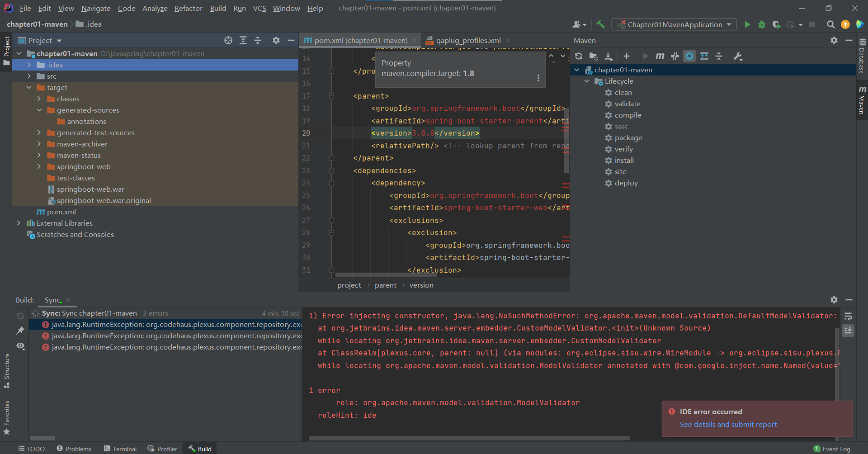This screenshot has height=454, width=868.
Task: Open Maven panel gear options
Action: [x=834, y=40]
